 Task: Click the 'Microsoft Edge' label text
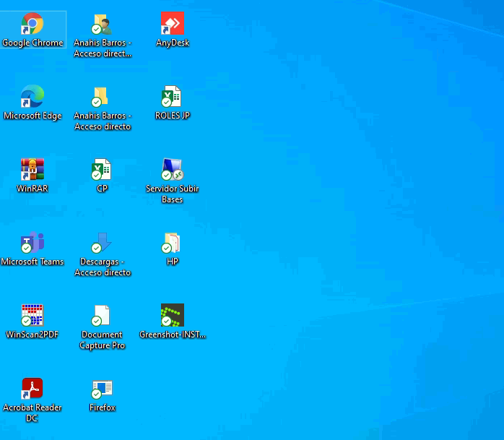click(x=32, y=116)
